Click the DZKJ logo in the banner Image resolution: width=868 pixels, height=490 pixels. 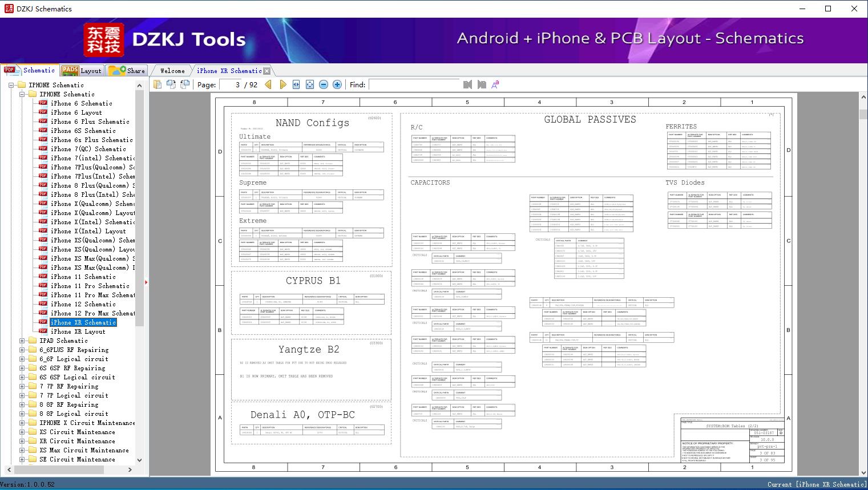click(x=104, y=40)
